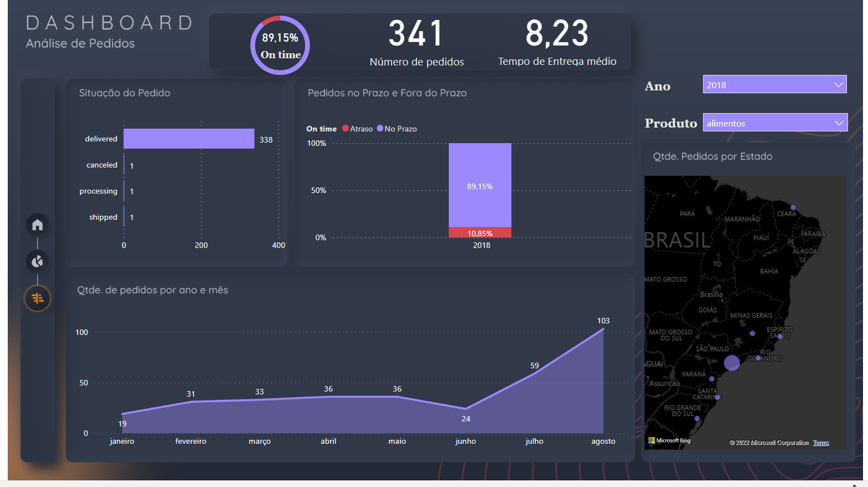Open the Ano dropdown showing 2018
Screen dimensions: 868x487
pos(774,84)
